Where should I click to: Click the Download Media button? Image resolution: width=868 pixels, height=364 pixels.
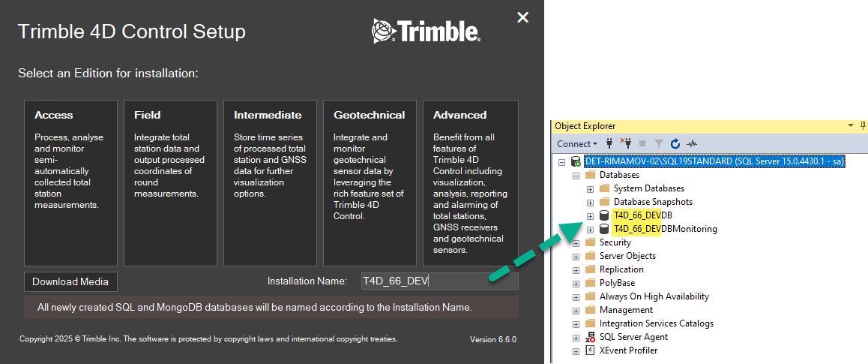[x=71, y=281]
